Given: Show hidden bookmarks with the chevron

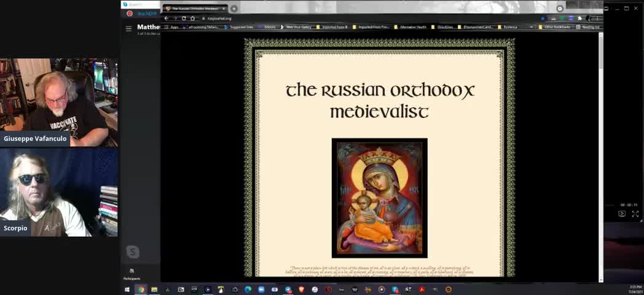Looking at the screenshot, I should tap(531, 27).
